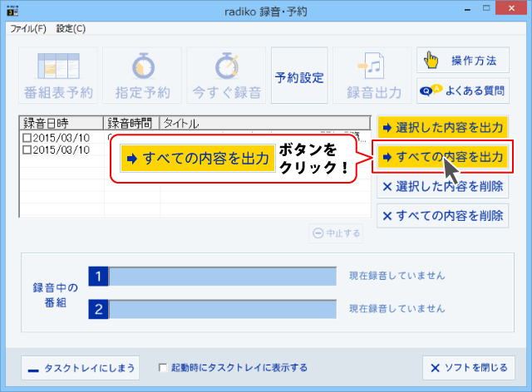Start 今すぐ録音 instant recording
Viewport: 532px width, 392px height.
[x=226, y=76]
